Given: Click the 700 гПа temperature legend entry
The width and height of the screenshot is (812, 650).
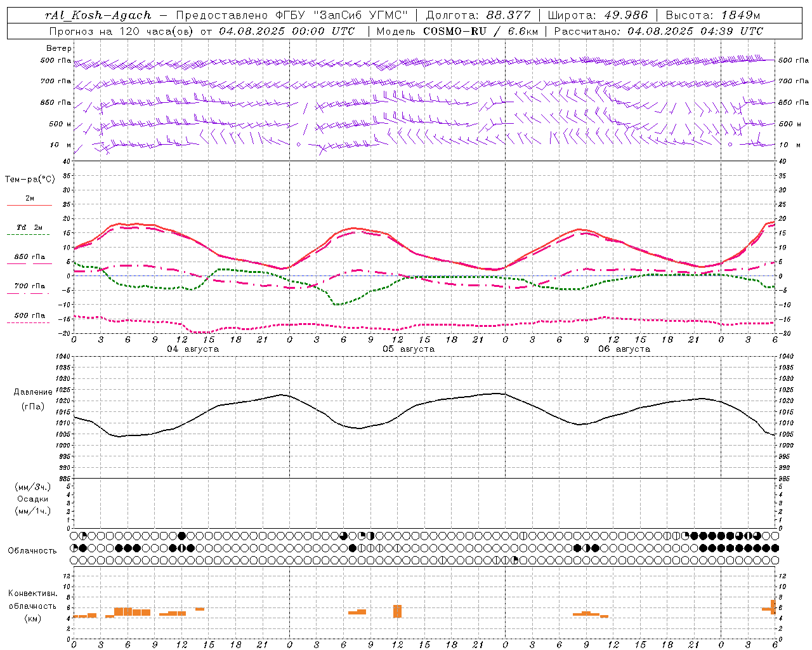Looking at the screenshot, I should pyautogui.click(x=30, y=286).
